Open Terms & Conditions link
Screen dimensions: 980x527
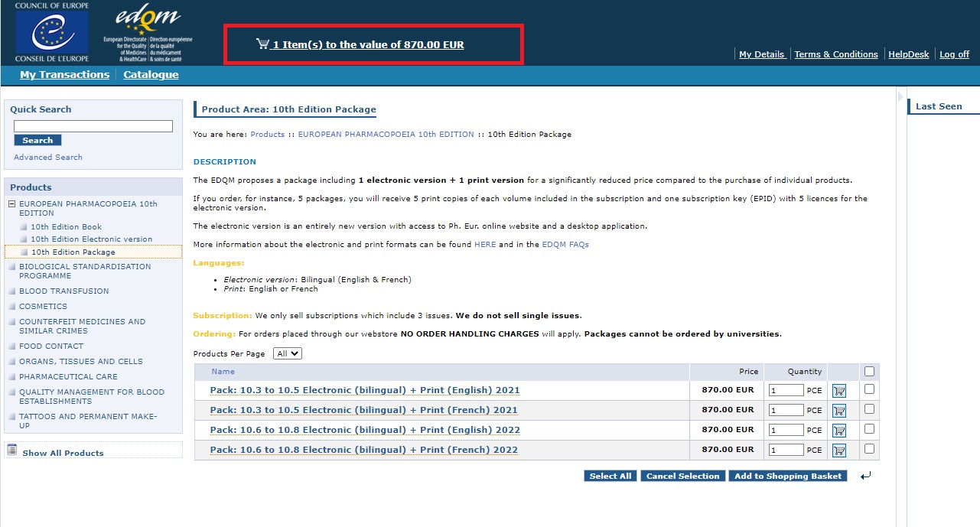click(x=836, y=54)
